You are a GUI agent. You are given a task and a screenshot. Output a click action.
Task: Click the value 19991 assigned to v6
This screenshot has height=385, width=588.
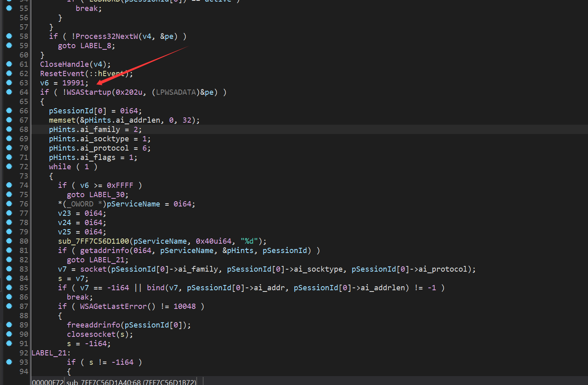tap(73, 83)
